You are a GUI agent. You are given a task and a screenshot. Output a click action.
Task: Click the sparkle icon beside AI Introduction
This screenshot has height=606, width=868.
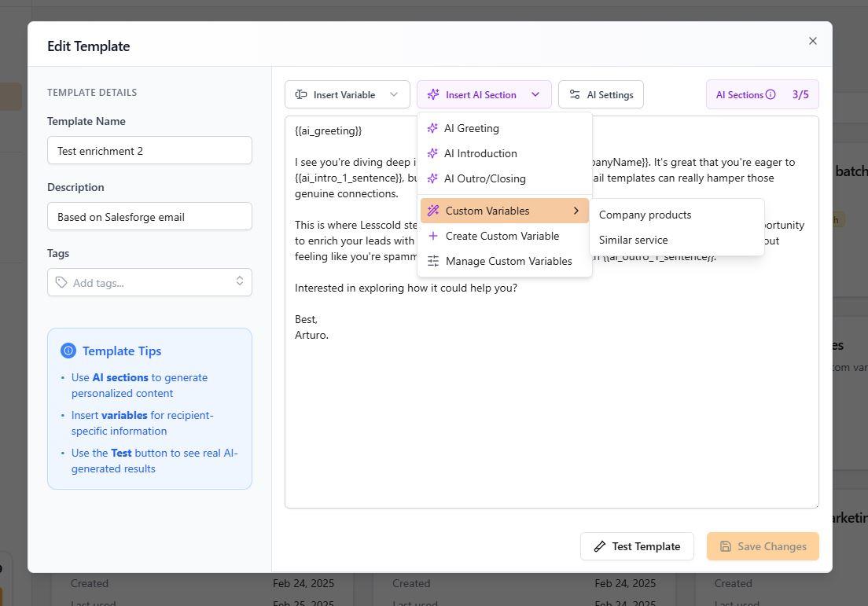point(432,153)
